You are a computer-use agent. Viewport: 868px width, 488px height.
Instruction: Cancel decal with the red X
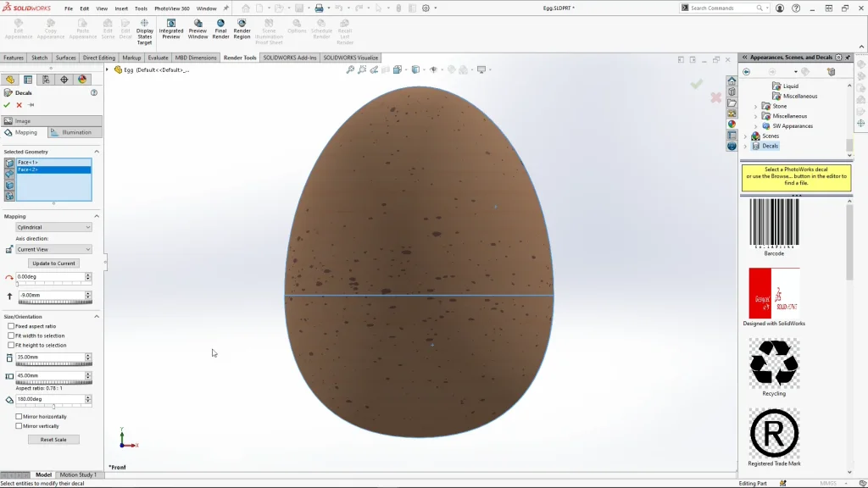19,105
